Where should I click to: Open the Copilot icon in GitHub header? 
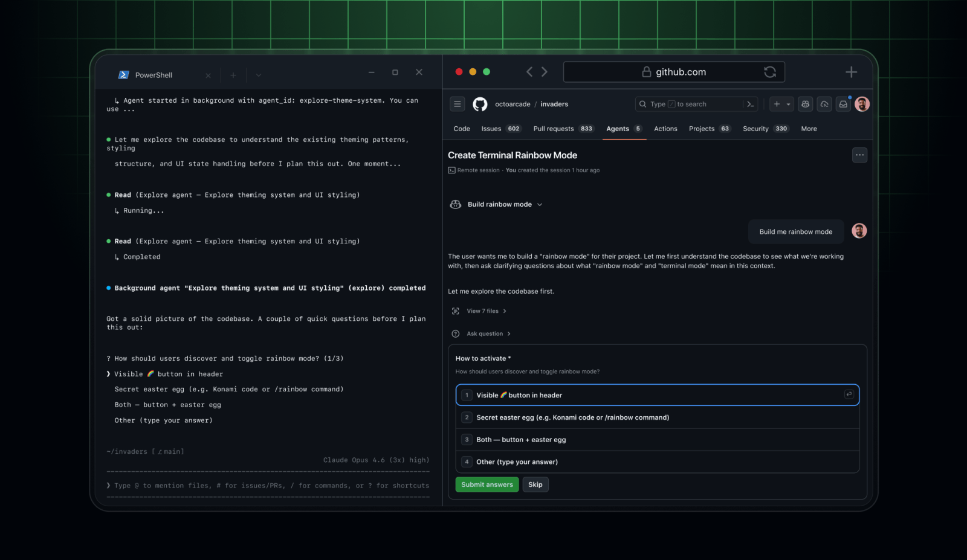(805, 104)
